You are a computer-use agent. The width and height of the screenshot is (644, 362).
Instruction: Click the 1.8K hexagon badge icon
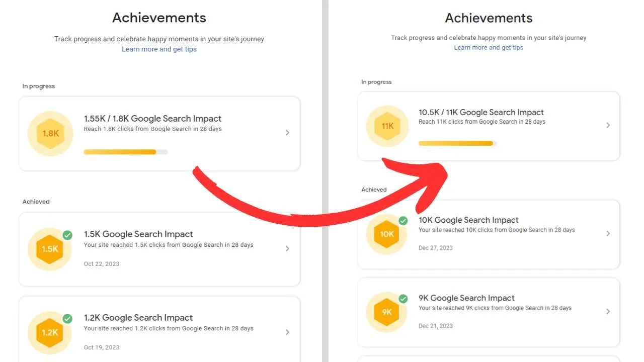coord(50,134)
